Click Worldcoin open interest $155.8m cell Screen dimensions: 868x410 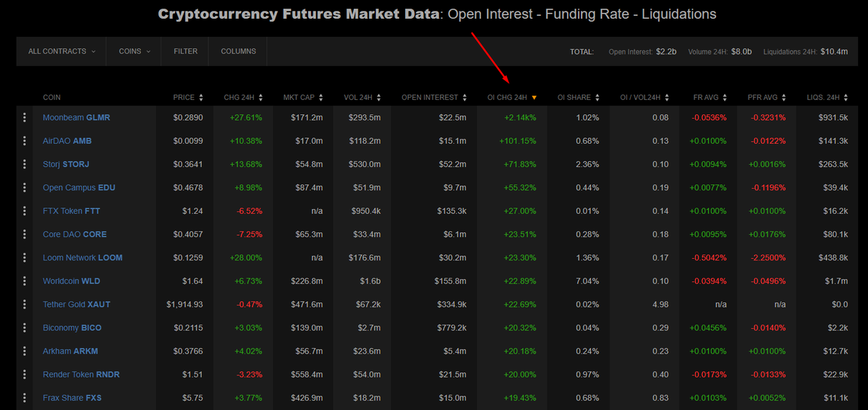(x=451, y=281)
